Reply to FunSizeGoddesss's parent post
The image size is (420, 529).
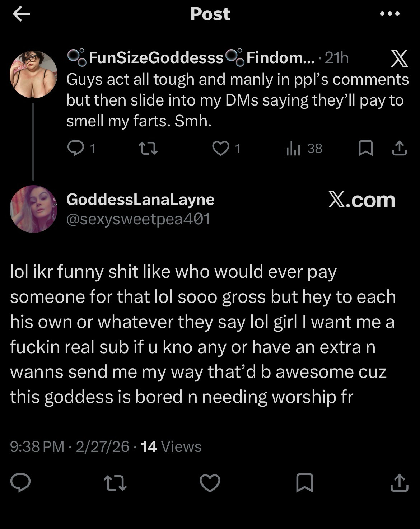coord(75,149)
